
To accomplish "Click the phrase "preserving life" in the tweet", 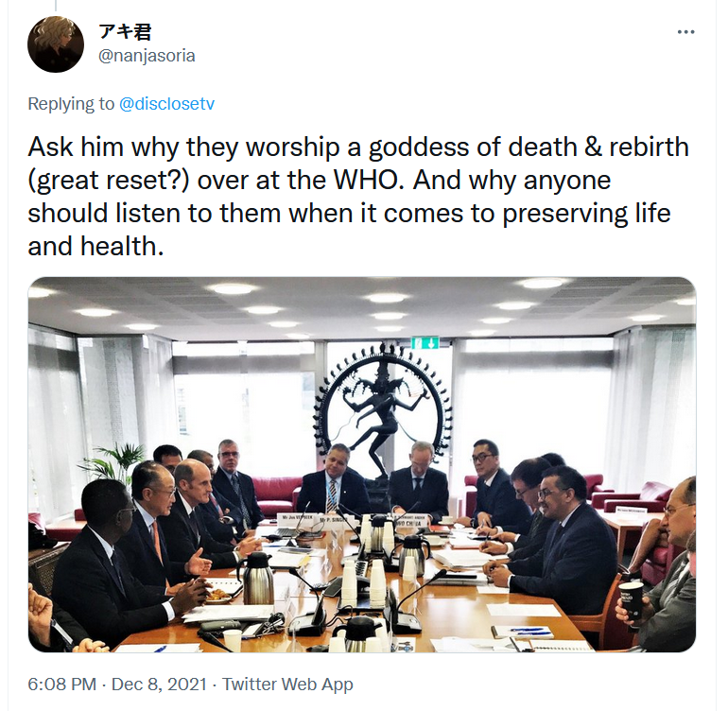I will click(586, 213).
